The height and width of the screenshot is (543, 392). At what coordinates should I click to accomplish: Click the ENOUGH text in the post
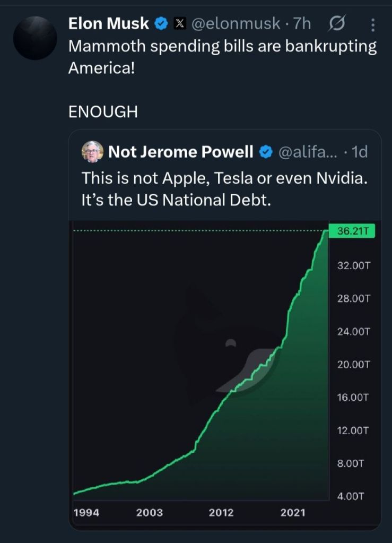(103, 111)
